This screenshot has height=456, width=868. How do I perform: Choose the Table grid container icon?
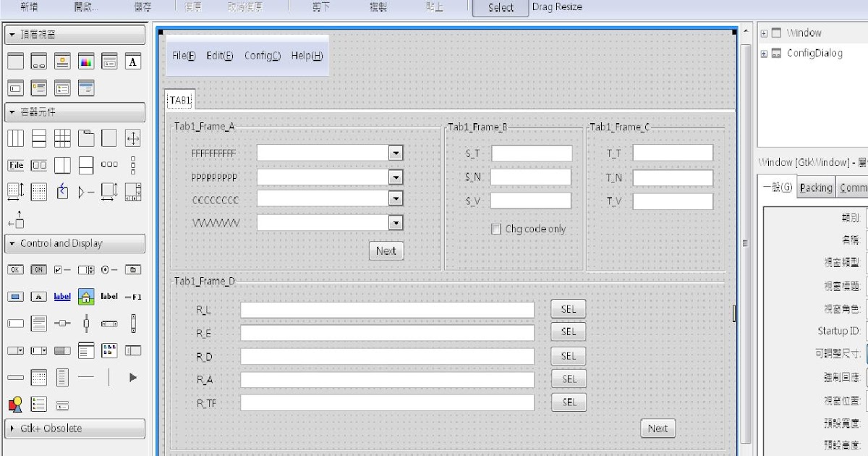63,138
